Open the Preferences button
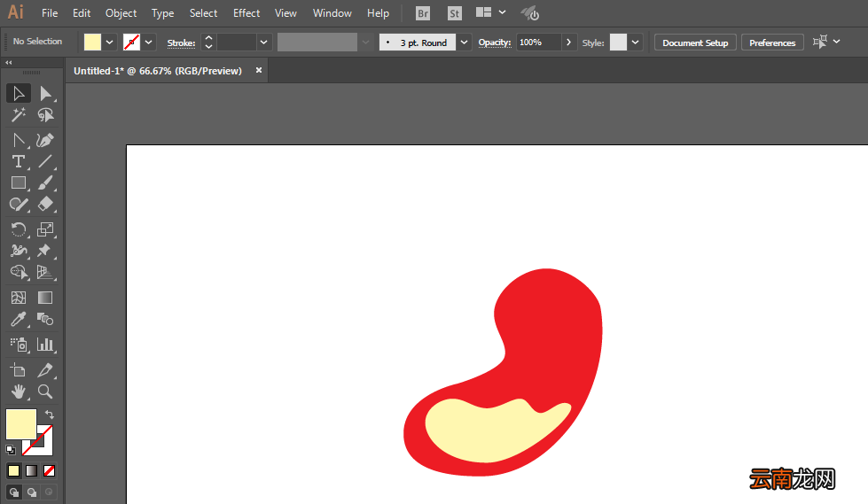This screenshot has width=868, height=504. (x=772, y=43)
